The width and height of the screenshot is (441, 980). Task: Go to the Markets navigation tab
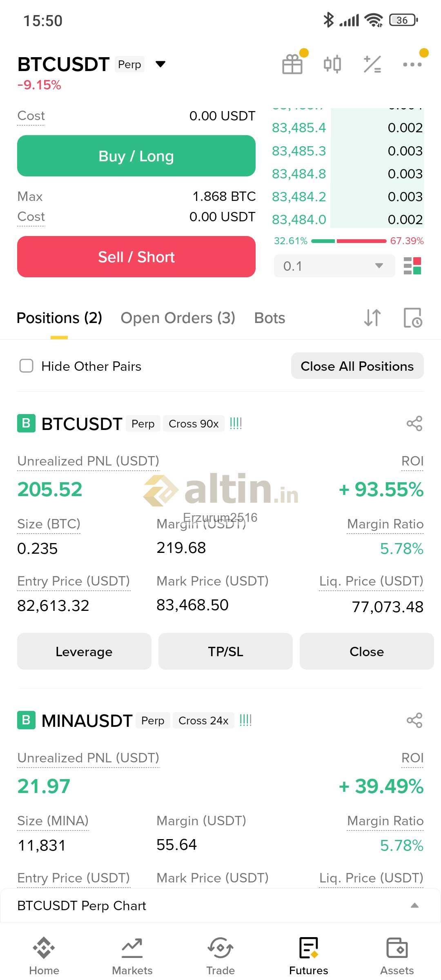[132, 955]
